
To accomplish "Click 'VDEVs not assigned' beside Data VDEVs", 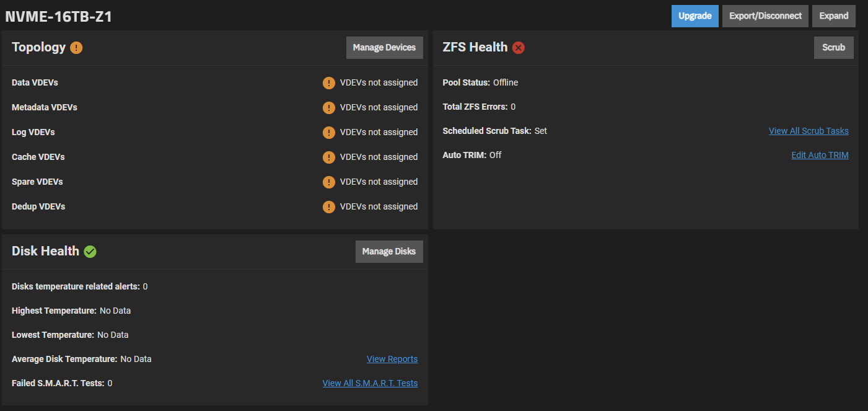I will coord(379,82).
